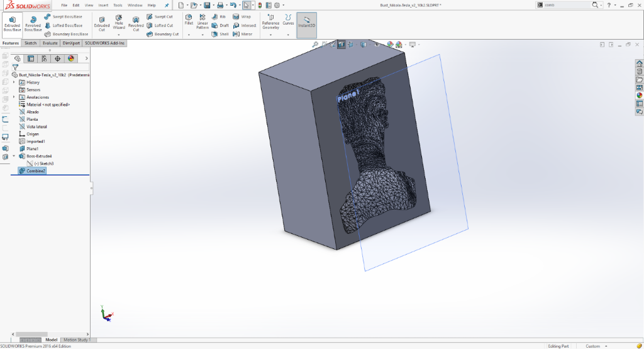The height and width of the screenshot is (349, 644).
Task: Select Material <not specified> in the tree
Action: [x=45, y=104]
